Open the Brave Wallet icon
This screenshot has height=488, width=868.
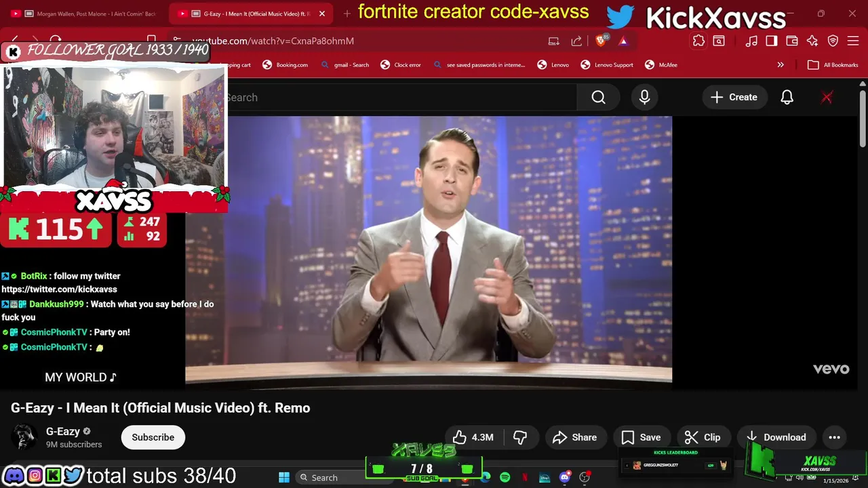pos(791,41)
